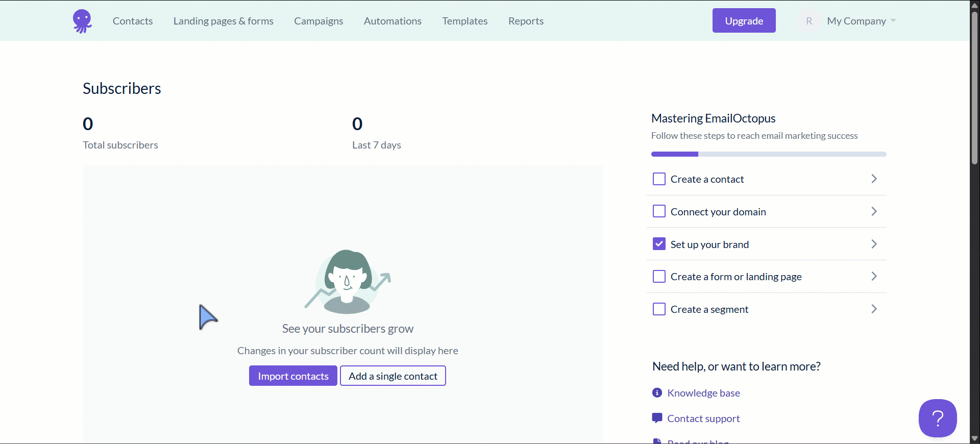Uncheck the Set up your brand checkbox
This screenshot has height=444, width=980.
coord(659,244)
